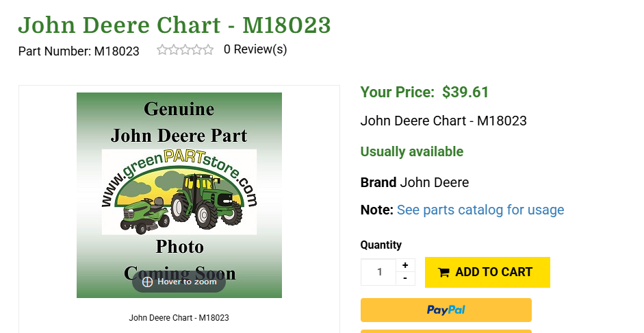The height and width of the screenshot is (333, 644).
Task: Focus the Quantity input field
Action: click(x=378, y=272)
